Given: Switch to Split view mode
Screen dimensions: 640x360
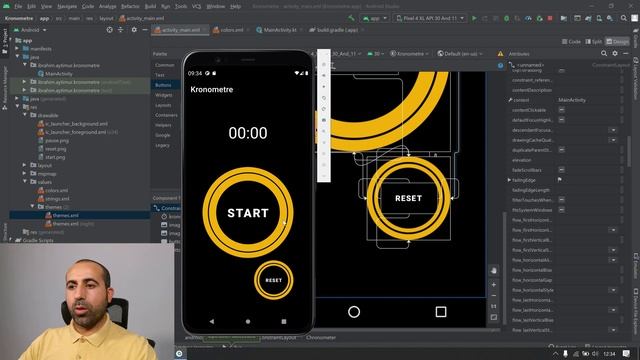Looking at the screenshot, I should (594, 42).
